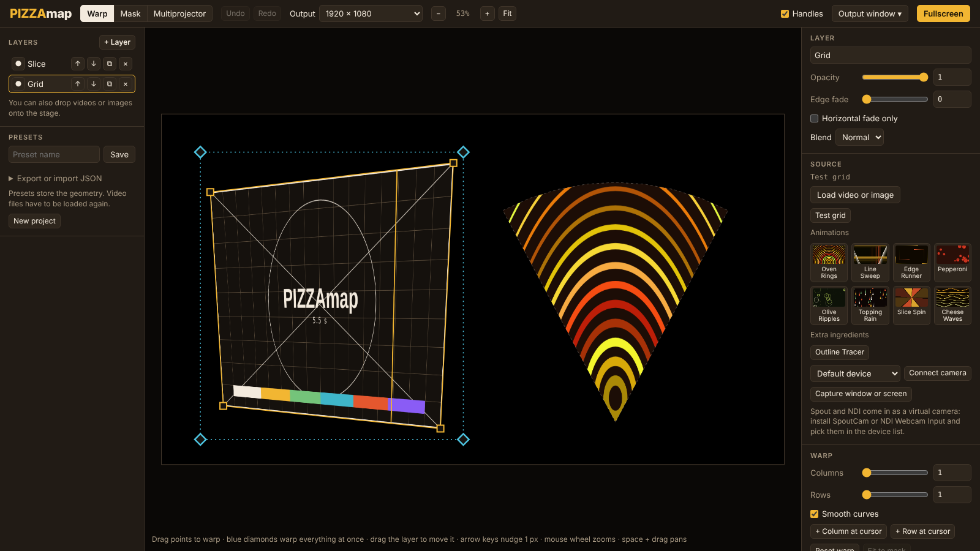
Task: Add a new layer with + Layer
Action: click(x=117, y=42)
